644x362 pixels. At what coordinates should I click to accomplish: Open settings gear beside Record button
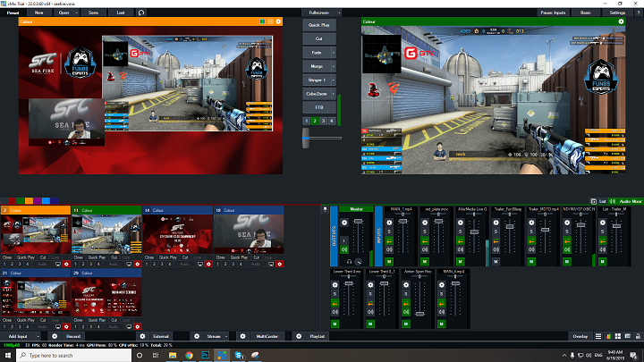coord(55,336)
